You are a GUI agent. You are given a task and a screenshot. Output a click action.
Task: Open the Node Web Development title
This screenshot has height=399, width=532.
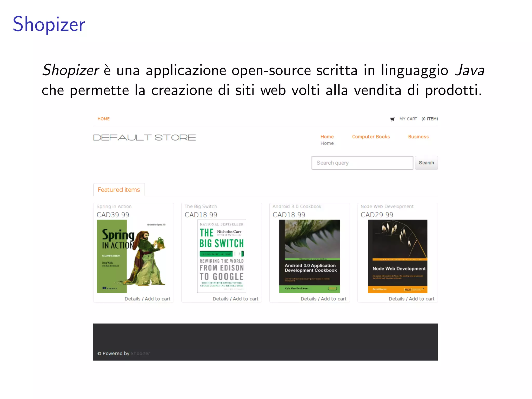click(387, 207)
